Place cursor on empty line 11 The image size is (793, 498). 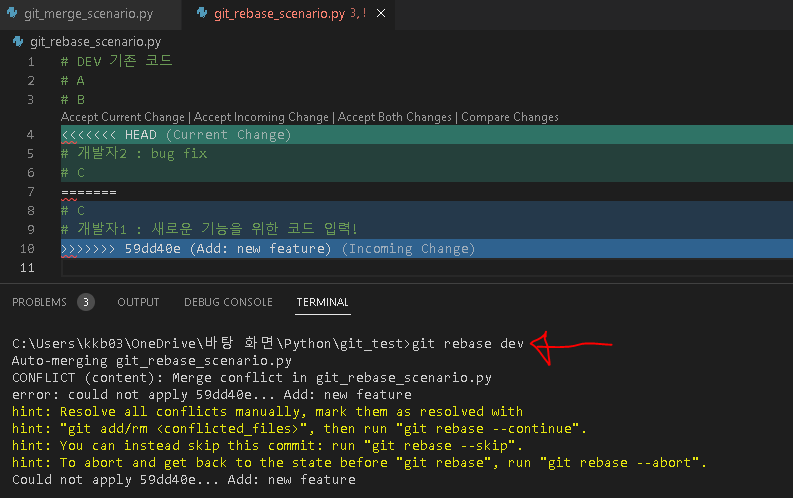(427, 268)
